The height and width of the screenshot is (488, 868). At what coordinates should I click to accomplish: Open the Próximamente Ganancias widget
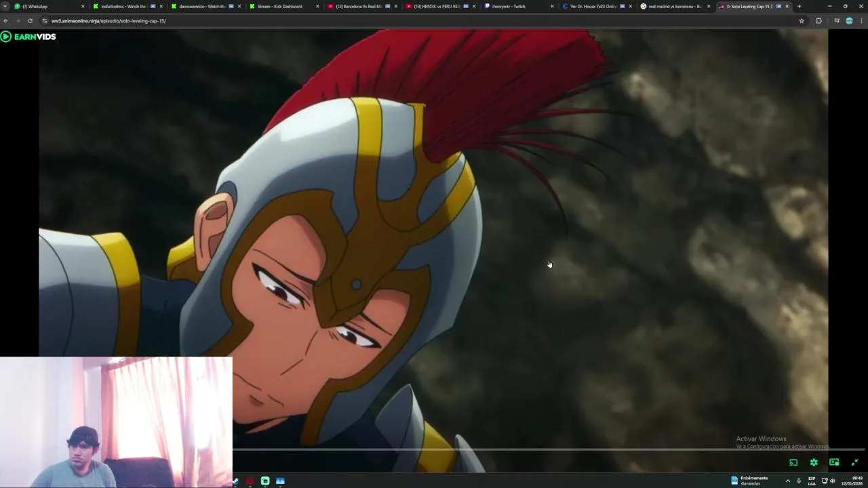(750, 481)
